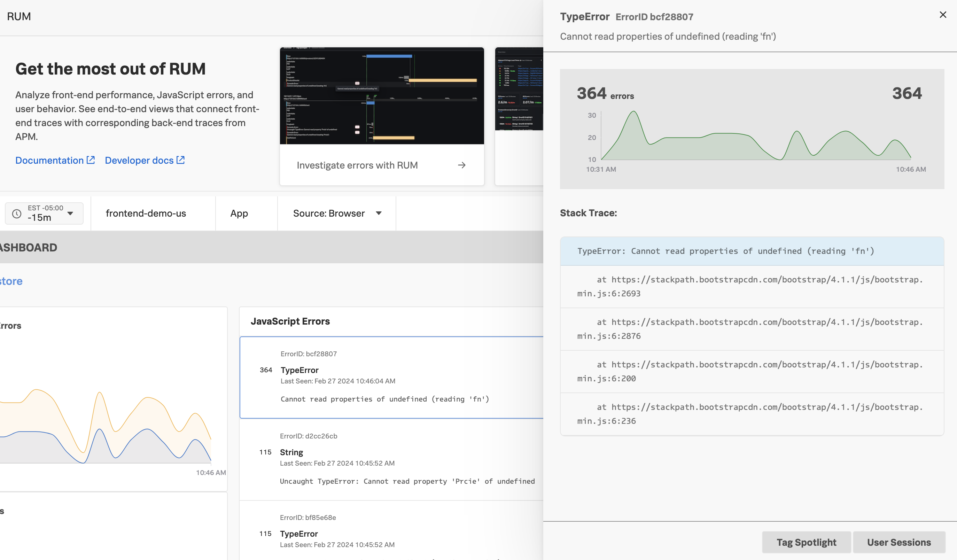Click the Documentation external link icon
The image size is (957, 560).
coord(91,160)
